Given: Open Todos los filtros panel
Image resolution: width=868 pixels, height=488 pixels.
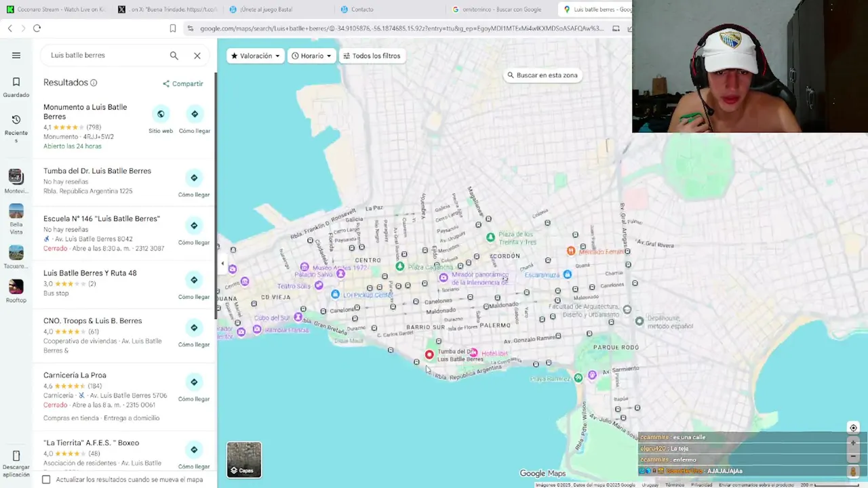Looking at the screenshot, I should click(x=372, y=56).
